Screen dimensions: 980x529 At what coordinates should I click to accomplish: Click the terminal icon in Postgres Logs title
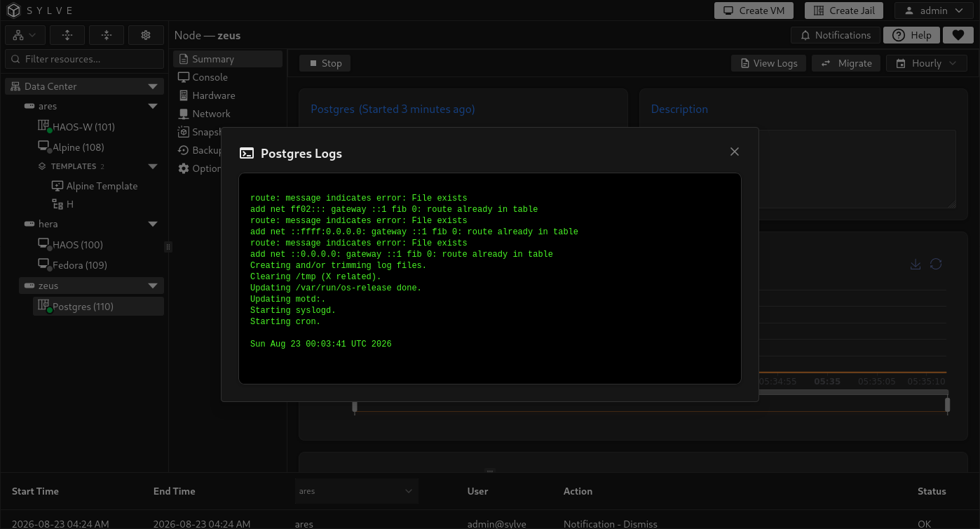click(x=247, y=153)
